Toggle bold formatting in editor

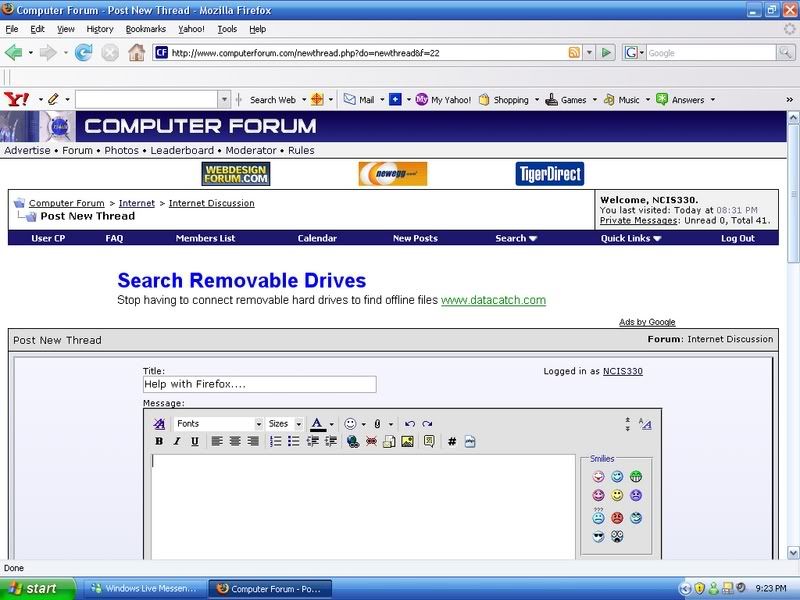tap(159, 441)
